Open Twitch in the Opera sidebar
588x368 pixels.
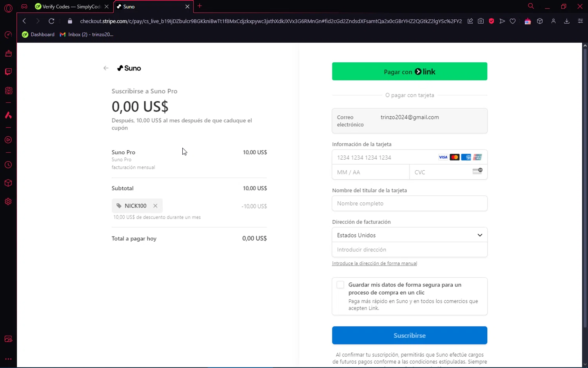tap(8, 72)
